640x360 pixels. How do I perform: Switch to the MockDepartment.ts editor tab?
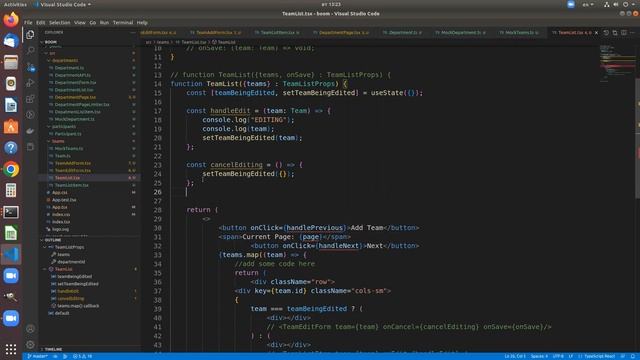click(460, 32)
